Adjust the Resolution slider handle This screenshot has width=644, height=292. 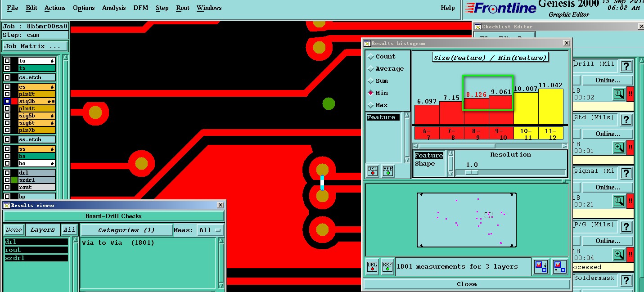coord(471,172)
